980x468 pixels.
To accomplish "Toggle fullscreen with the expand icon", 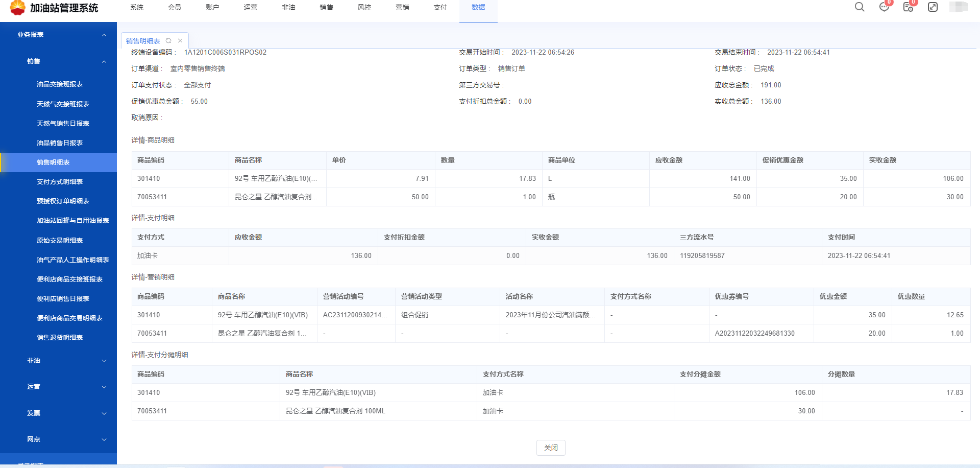I will pyautogui.click(x=933, y=7).
